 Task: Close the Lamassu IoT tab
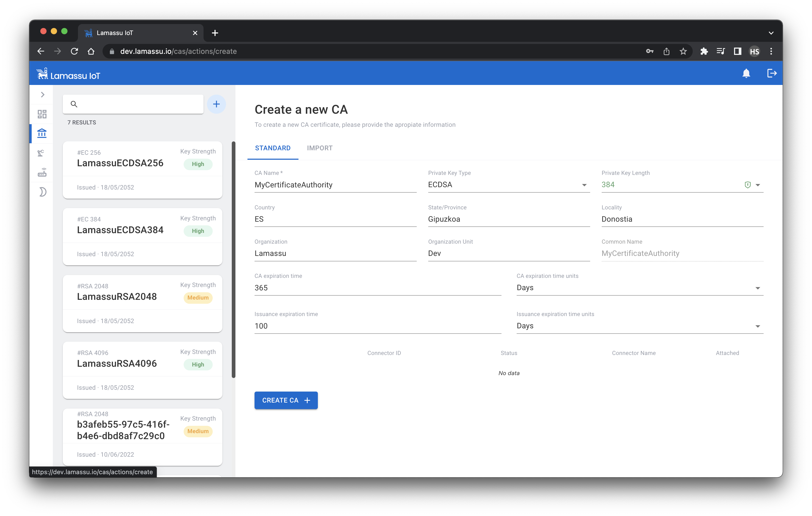(195, 33)
